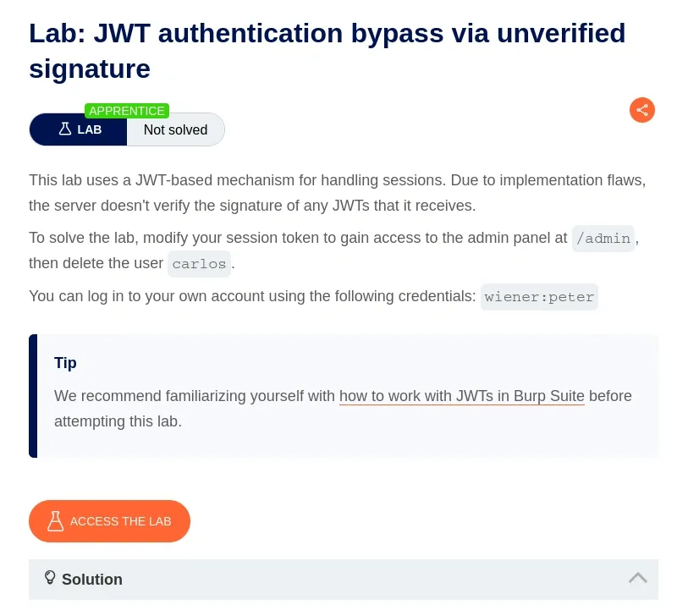Viewport: 688px width, 616px height.
Task: Click the lab title heading
Action: 327,50
